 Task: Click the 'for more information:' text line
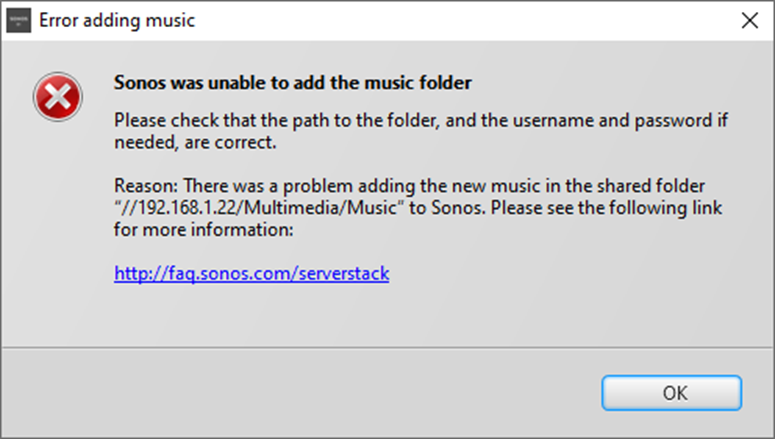[204, 229]
